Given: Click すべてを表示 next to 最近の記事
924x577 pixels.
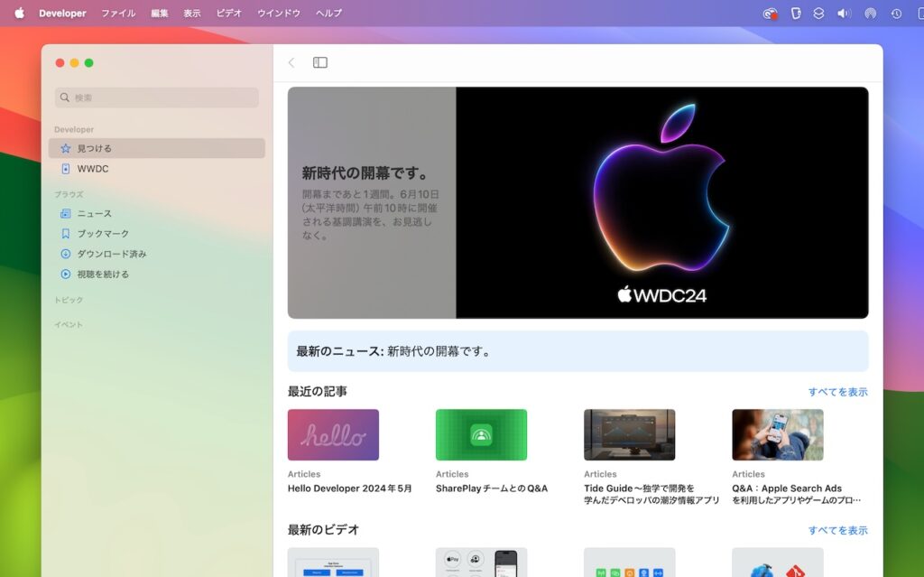Looking at the screenshot, I should [x=837, y=391].
